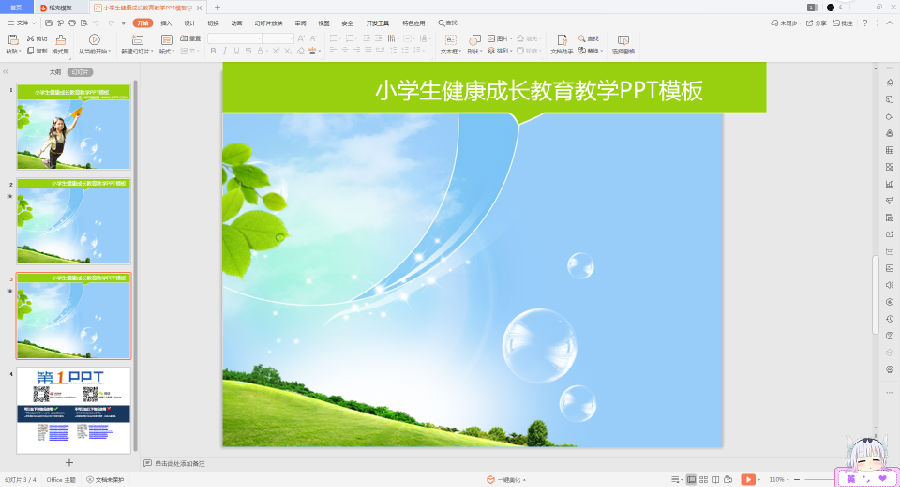Image resolution: width=900 pixels, height=487 pixels.
Task: Click the Help question mark icon
Action: pos(865,23)
